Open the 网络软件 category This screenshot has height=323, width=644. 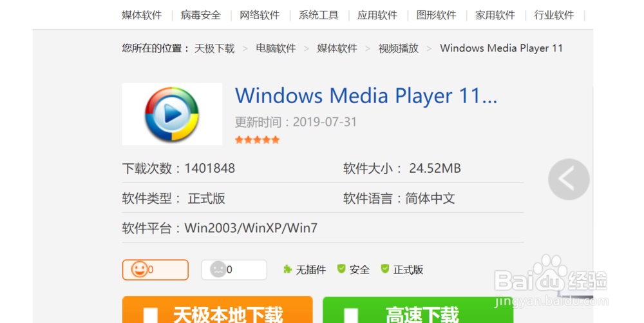coord(260,15)
